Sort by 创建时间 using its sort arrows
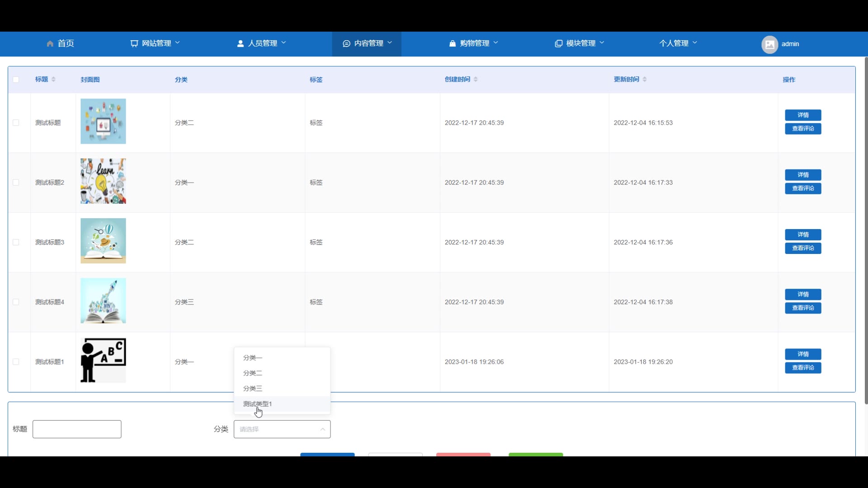The image size is (868, 488). click(476, 80)
